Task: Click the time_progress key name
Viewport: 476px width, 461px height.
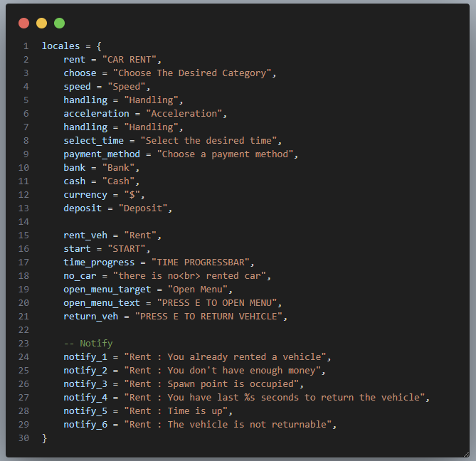Action: click(x=99, y=263)
